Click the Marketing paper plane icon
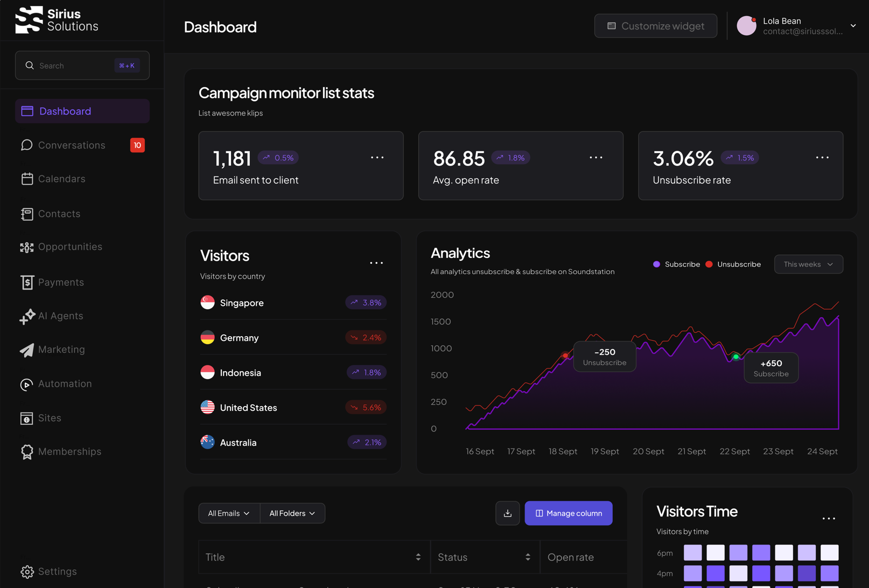The image size is (869, 588). [27, 350]
